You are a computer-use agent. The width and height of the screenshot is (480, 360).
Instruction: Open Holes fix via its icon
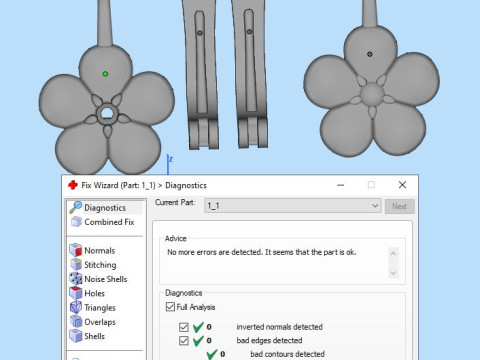click(76, 293)
